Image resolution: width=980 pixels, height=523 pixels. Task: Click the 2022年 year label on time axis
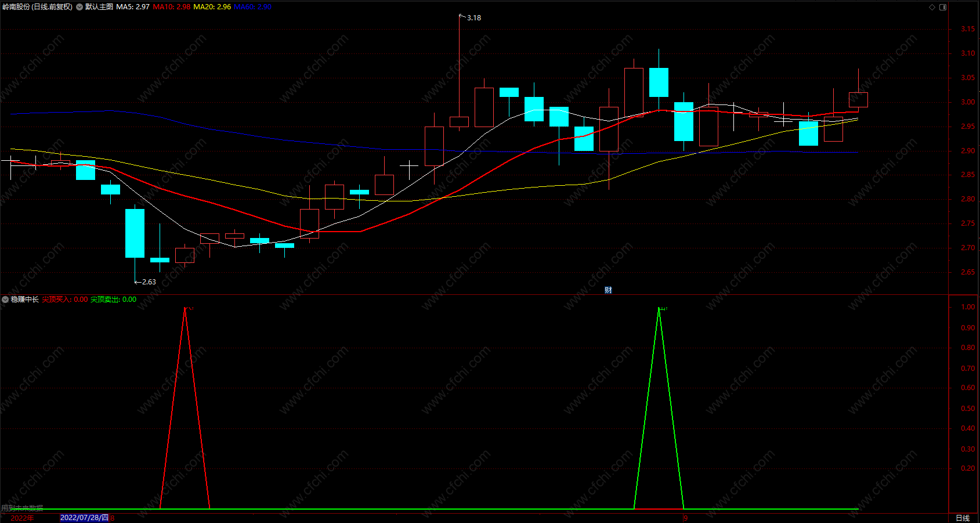[23, 518]
